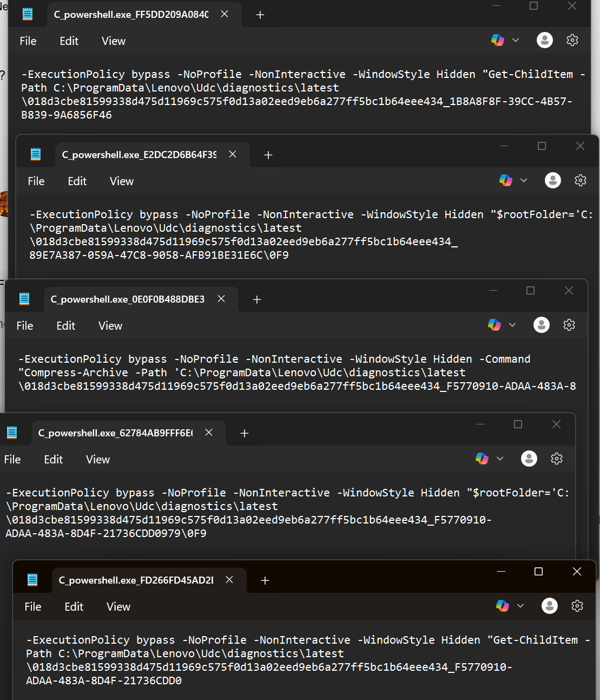The height and width of the screenshot is (700, 600).
Task: Open settings gear in the 62784AB9FFF6E window
Action: click(557, 459)
